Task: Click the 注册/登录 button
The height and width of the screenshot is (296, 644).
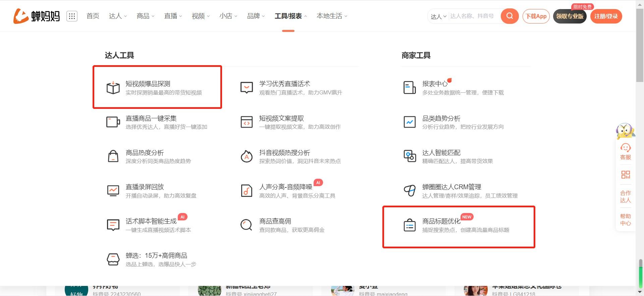Action: (x=606, y=16)
